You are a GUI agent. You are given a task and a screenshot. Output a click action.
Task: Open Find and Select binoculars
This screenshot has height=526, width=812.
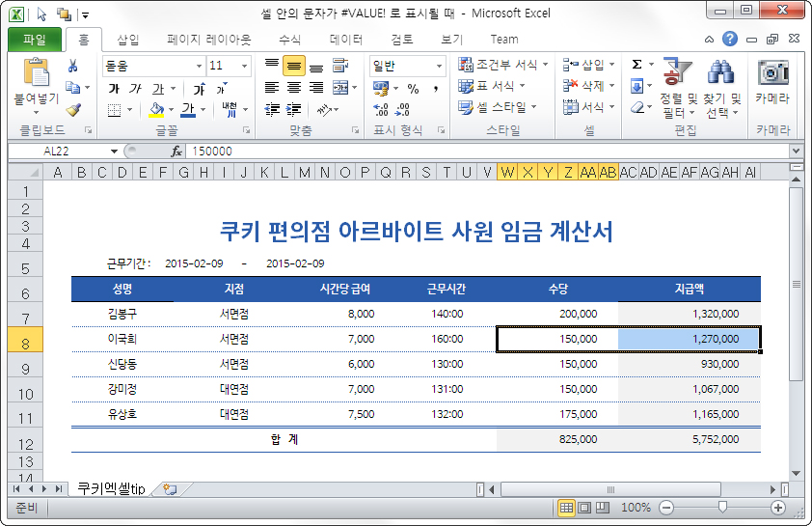tap(720, 88)
